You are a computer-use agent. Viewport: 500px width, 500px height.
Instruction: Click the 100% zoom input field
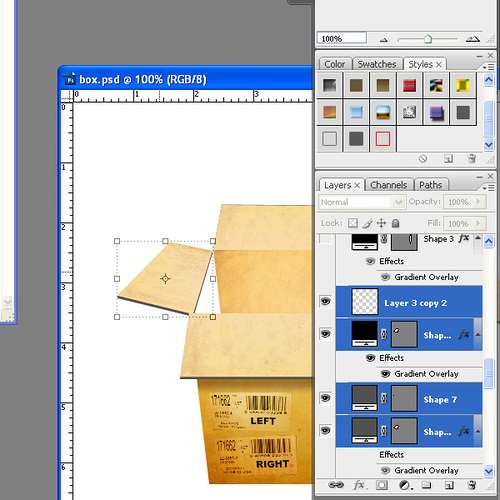341,39
